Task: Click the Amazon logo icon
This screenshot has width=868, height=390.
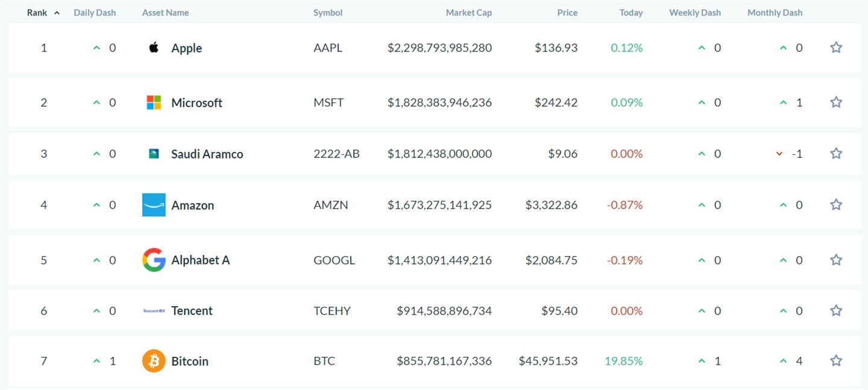Action: pos(154,205)
